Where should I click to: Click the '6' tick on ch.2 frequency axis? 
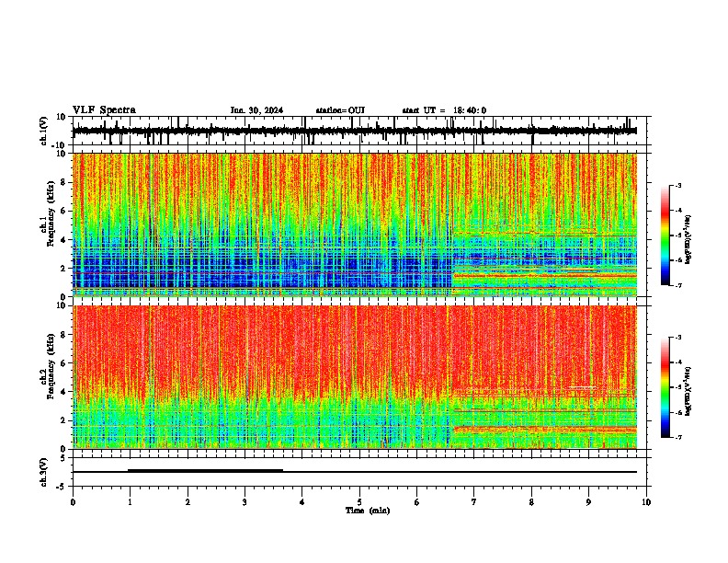64,362
